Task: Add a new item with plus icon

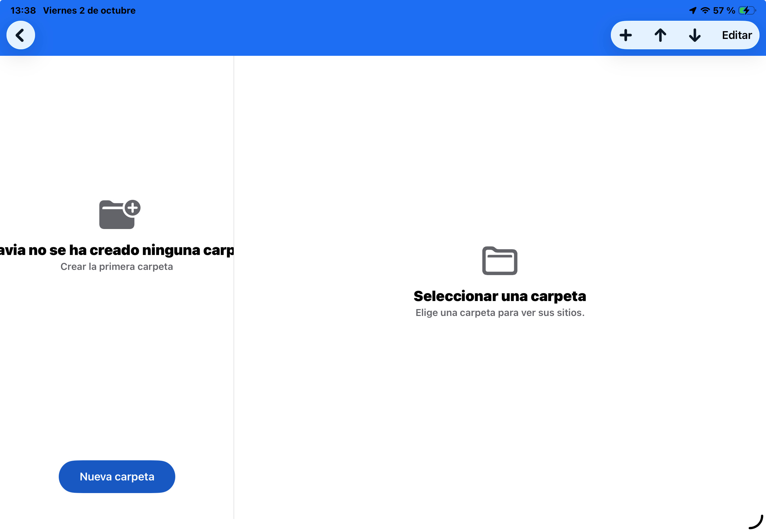Action: (625, 35)
